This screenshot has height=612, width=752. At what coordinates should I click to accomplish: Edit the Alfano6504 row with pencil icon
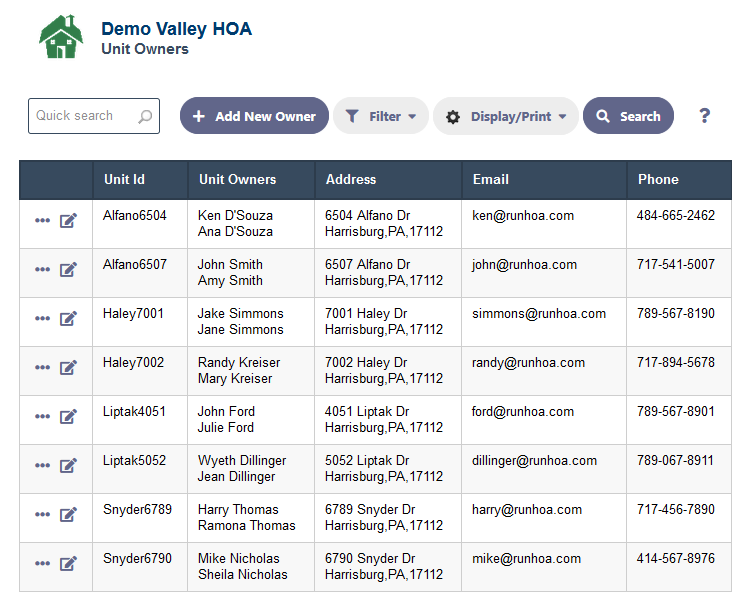pos(68,221)
